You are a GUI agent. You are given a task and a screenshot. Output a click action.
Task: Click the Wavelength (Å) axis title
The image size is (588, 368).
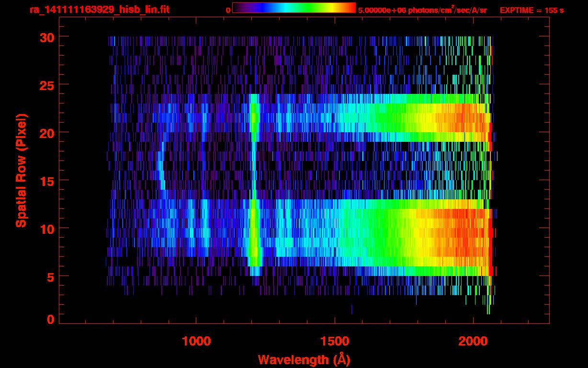[x=304, y=359]
